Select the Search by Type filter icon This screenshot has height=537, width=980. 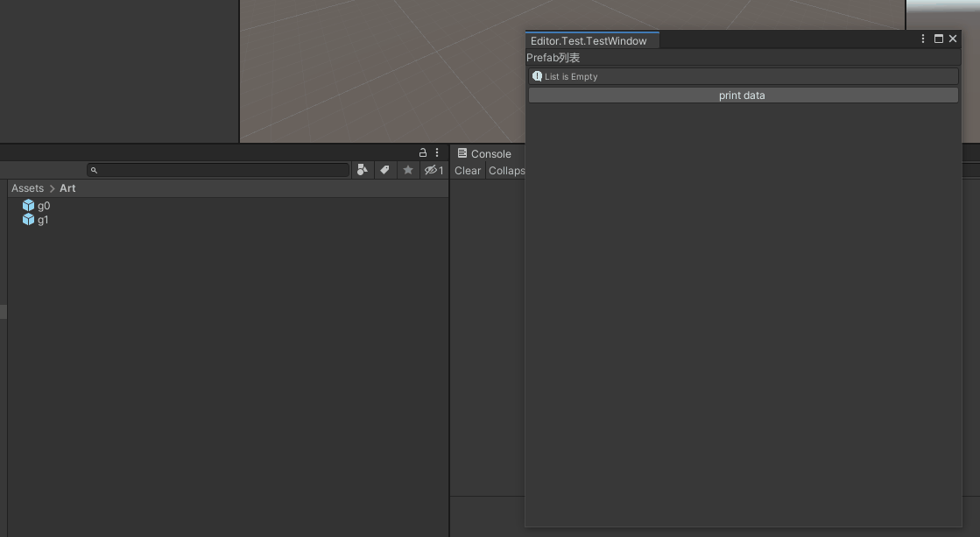[363, 170]
